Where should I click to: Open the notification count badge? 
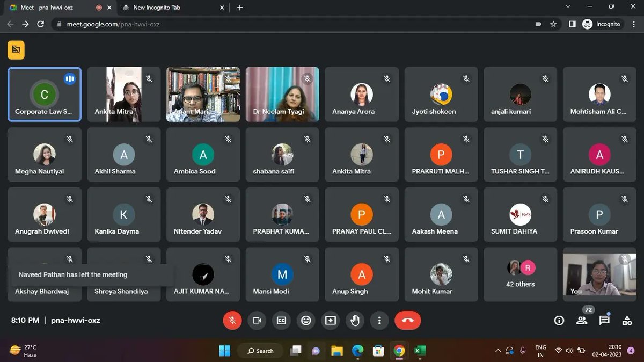coord(631,351)
